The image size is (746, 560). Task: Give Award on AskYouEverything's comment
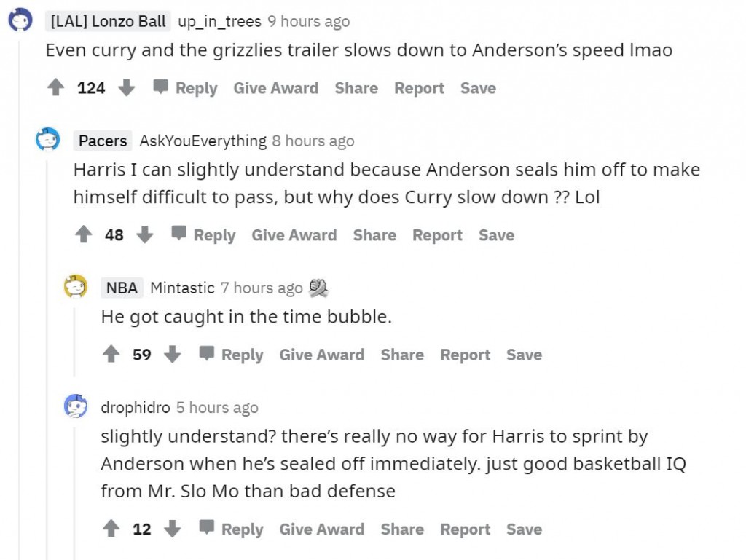coord(294,234)
